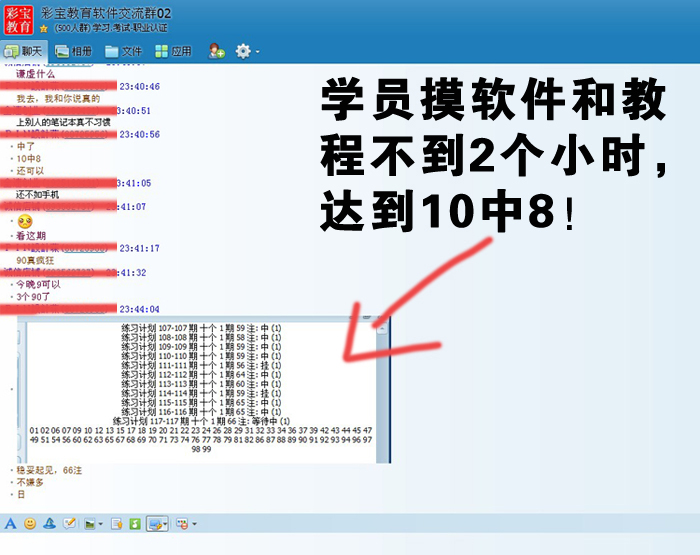The image size is (700, 555).
Task: Click the chat bubble pencil icon
Action: tap(70, 523)
